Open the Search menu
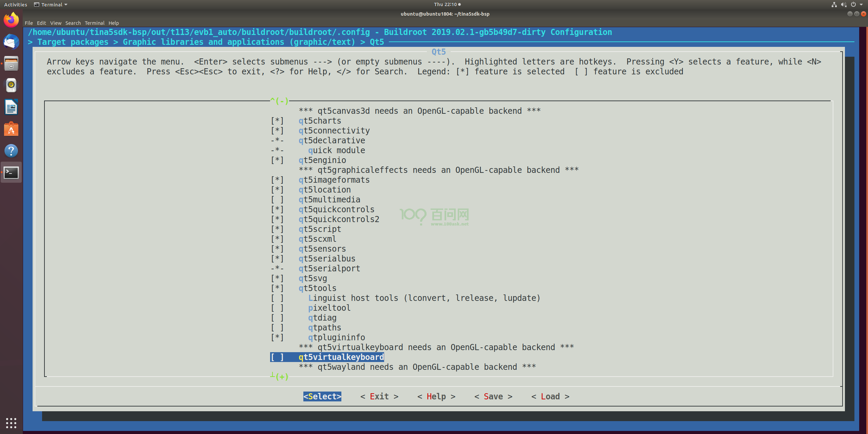This screenshot has height=434, width=868. point(73,23)
